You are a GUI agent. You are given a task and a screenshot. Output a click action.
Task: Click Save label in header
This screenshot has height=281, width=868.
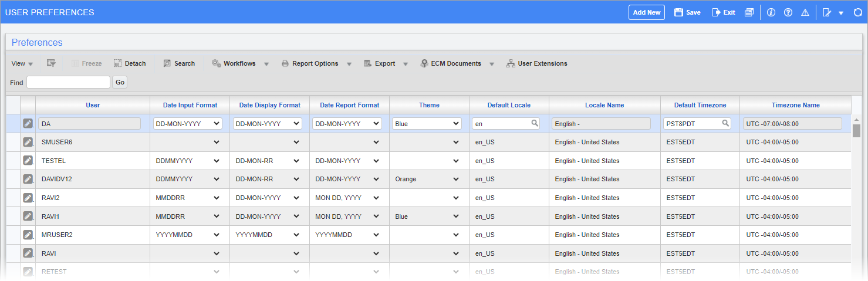click(x=693, y=12)
